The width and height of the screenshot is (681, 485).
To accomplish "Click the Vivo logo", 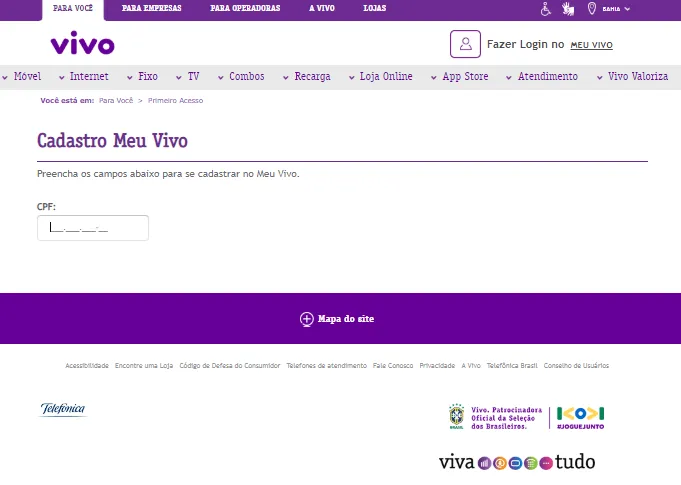I will point(83,43).
